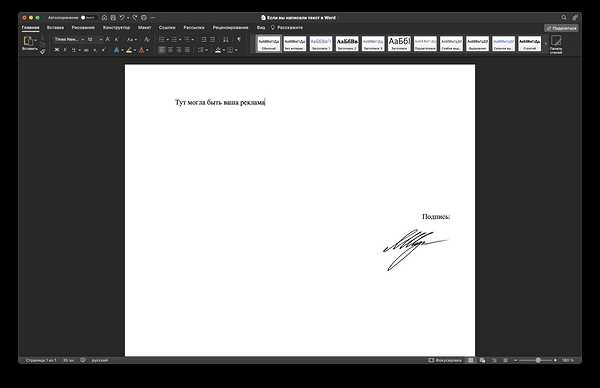The height and width of the screenshot is (388, 600).
Task: Enable Focus mode in status bar
Action: click(445, 360)
